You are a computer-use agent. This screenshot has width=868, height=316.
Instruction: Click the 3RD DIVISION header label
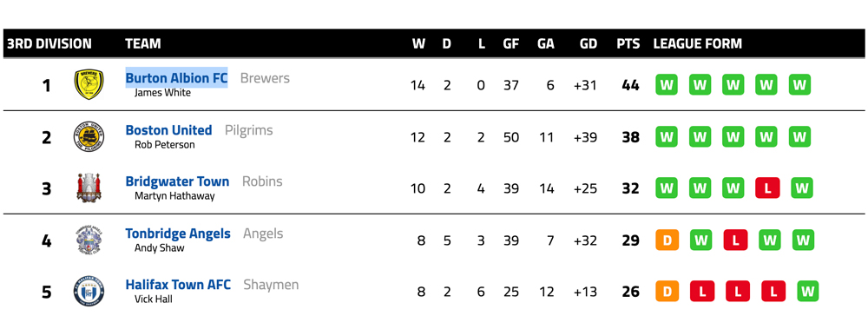point(49,43)
